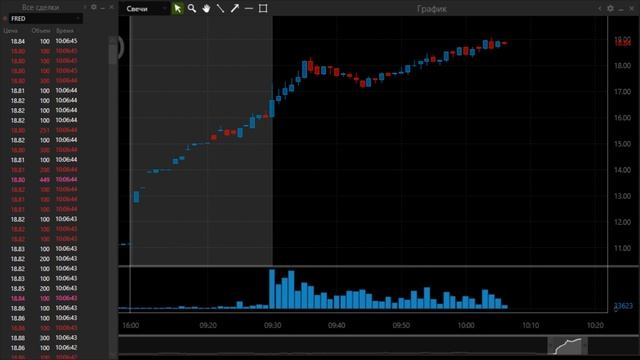Click the volume value label 23623

coord(623,306)
